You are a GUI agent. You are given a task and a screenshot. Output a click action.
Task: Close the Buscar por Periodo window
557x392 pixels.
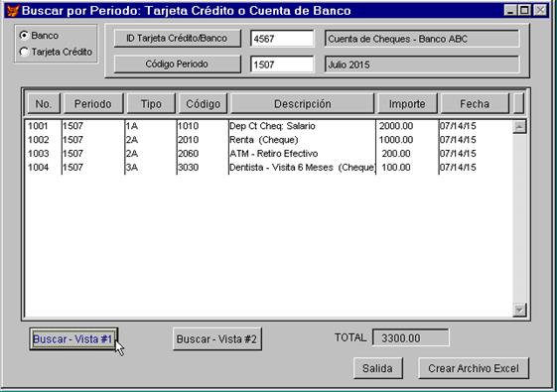(541, 10)
